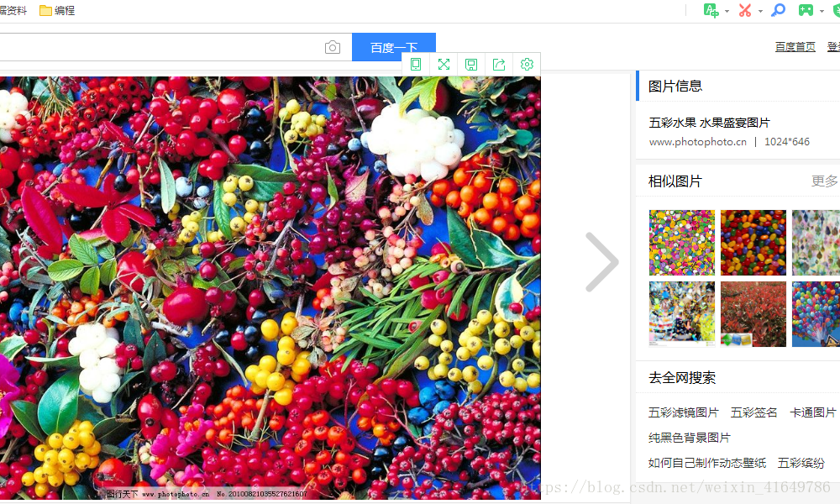840x504 pixels.
Task: Click the image title 五彩水果 水果盛宴图片
Action: (709, 123)
